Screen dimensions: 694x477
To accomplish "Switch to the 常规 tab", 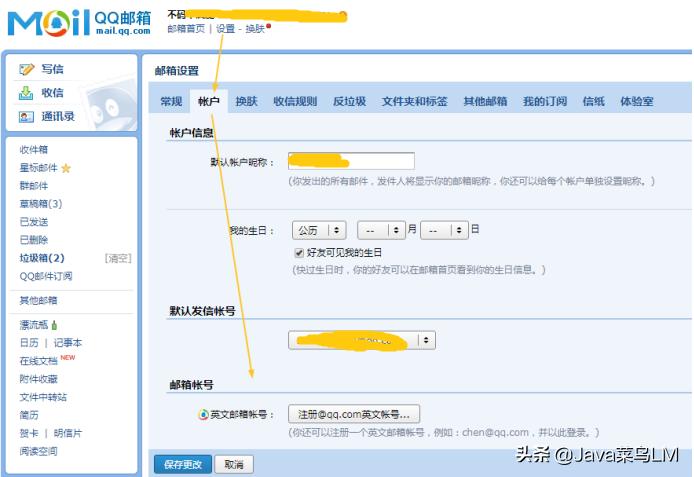I will tap(171, 101).
